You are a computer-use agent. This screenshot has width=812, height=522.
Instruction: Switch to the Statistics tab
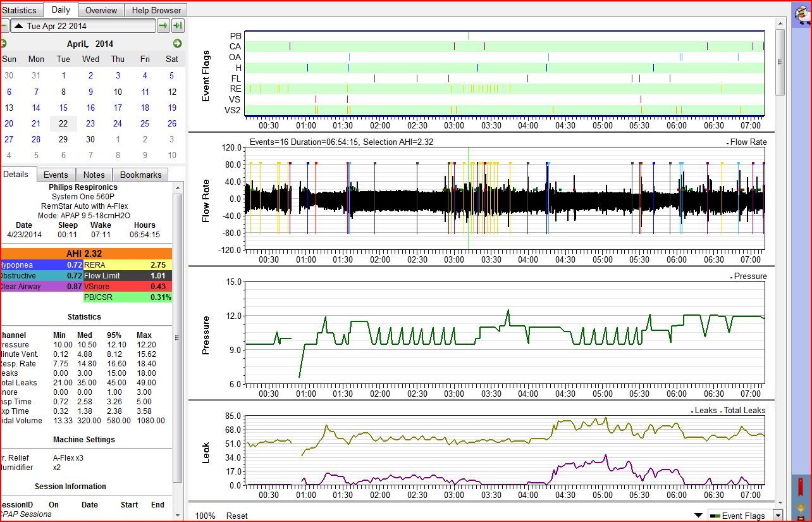20,10
